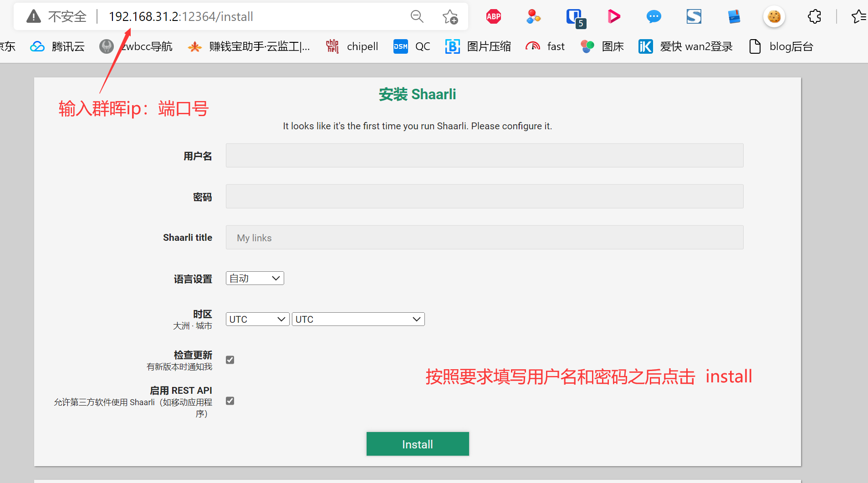Toggle the 检查更新 checkbox

[230, 360]
